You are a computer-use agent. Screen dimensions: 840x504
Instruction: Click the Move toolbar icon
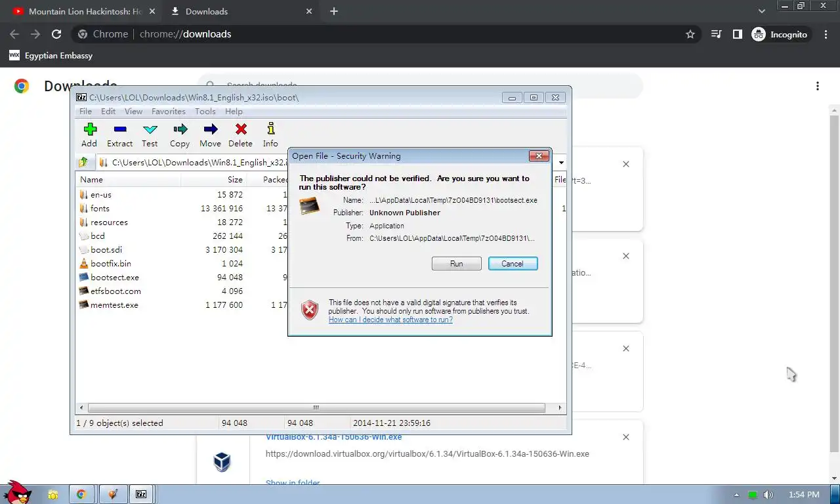pyautogui.click(x=210, y=135)
